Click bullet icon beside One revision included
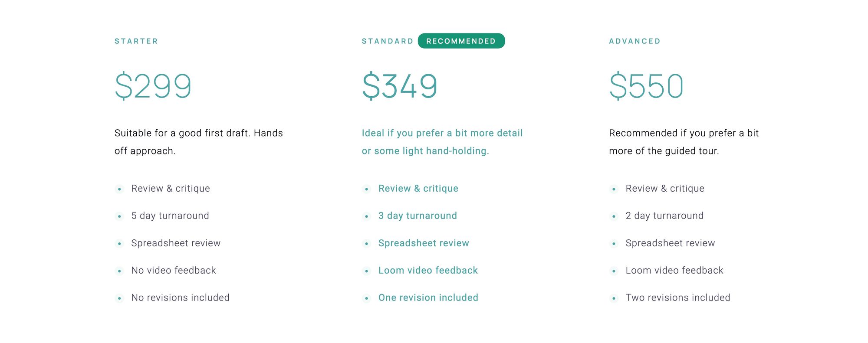868x343 pixels. (x=367, y=298)
